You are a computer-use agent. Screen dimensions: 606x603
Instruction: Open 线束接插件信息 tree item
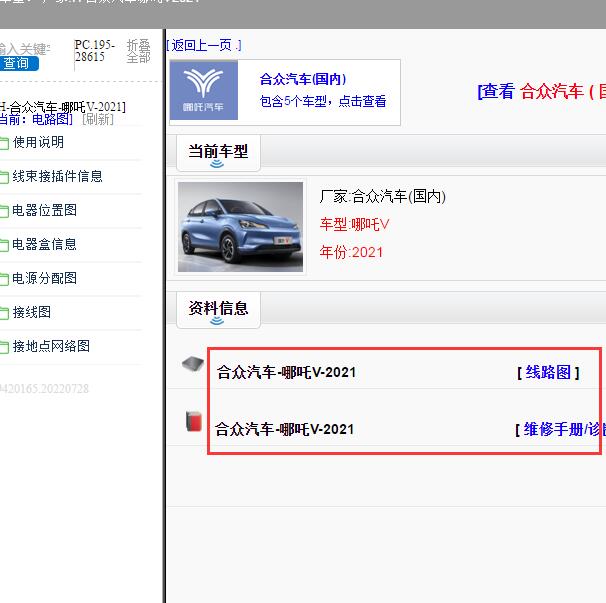point(58,176)
